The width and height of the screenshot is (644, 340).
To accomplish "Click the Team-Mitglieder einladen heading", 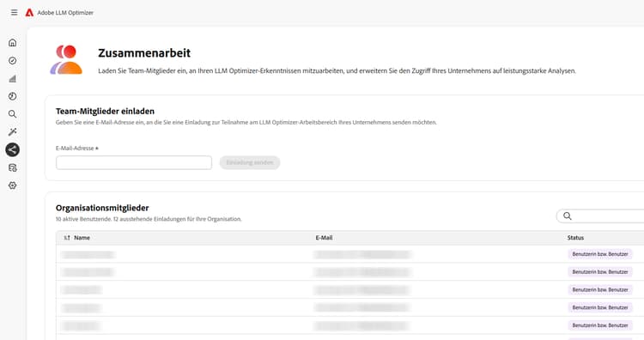I will click(x=105, y=112).
